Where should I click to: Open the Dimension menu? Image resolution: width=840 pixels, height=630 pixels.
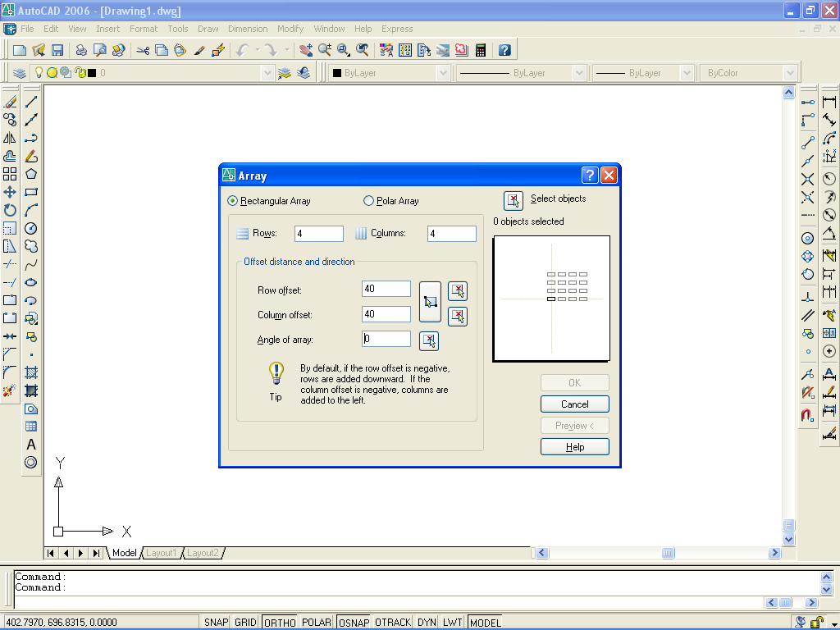point(248,29)
